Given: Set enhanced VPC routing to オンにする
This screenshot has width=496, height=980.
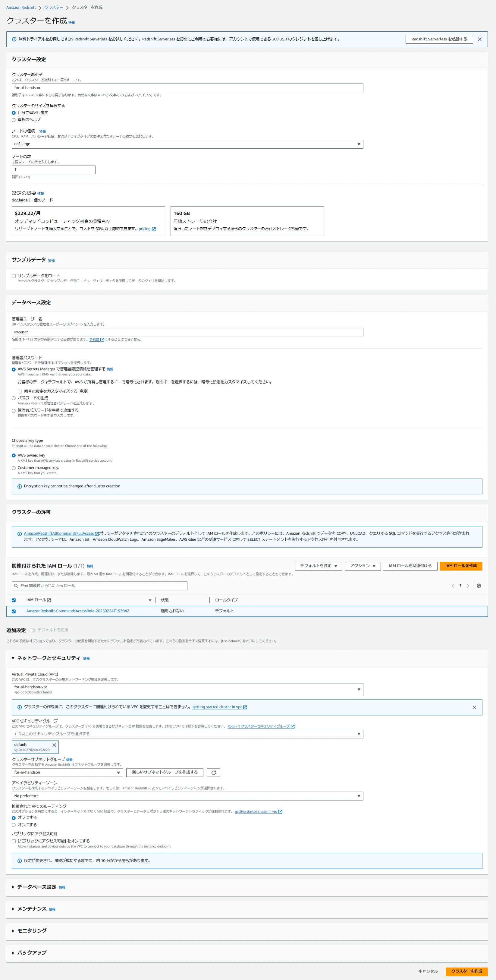Looking at the screenshot, I should click(x=14, y=825).
